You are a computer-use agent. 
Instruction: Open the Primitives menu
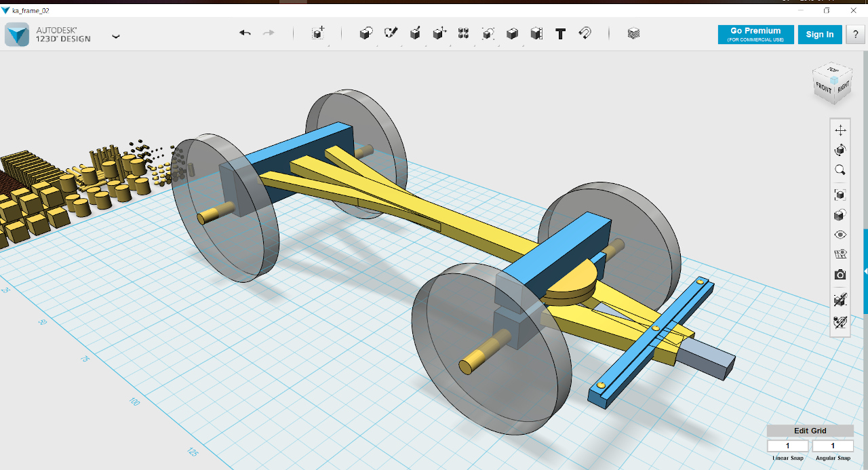366,33
